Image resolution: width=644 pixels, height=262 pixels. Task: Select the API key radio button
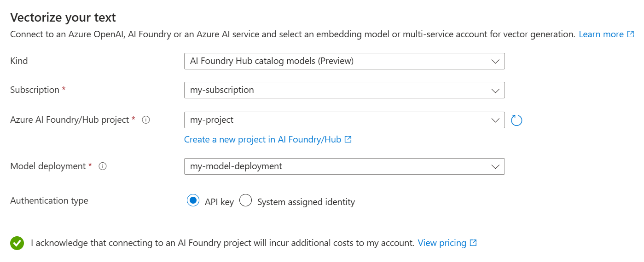[193, 201]
